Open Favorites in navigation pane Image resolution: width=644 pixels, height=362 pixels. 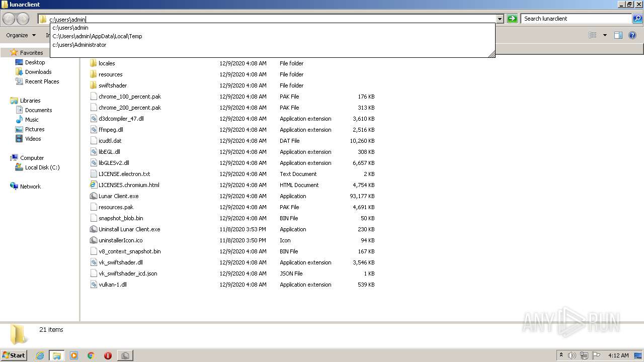31,53
